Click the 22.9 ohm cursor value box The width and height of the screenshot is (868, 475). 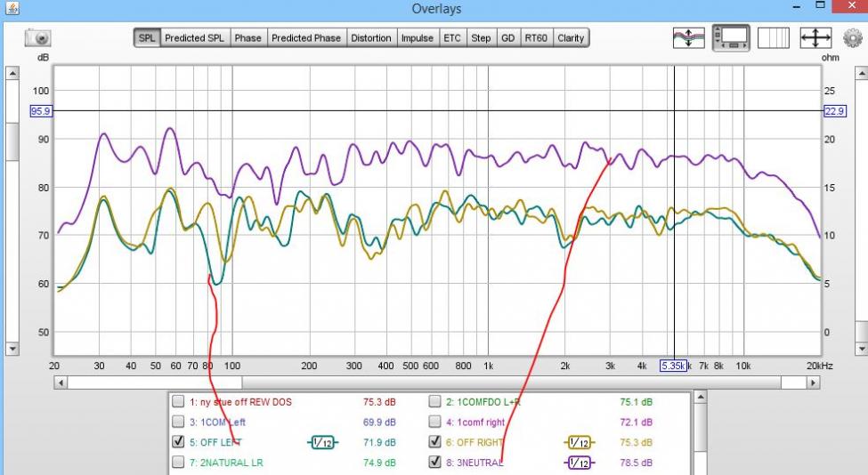[834, 111]
